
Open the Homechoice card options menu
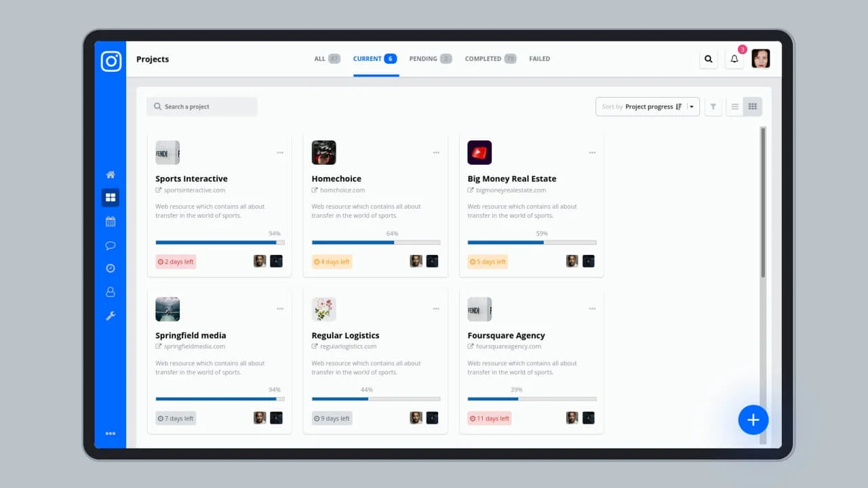click(x=436, y=152)
